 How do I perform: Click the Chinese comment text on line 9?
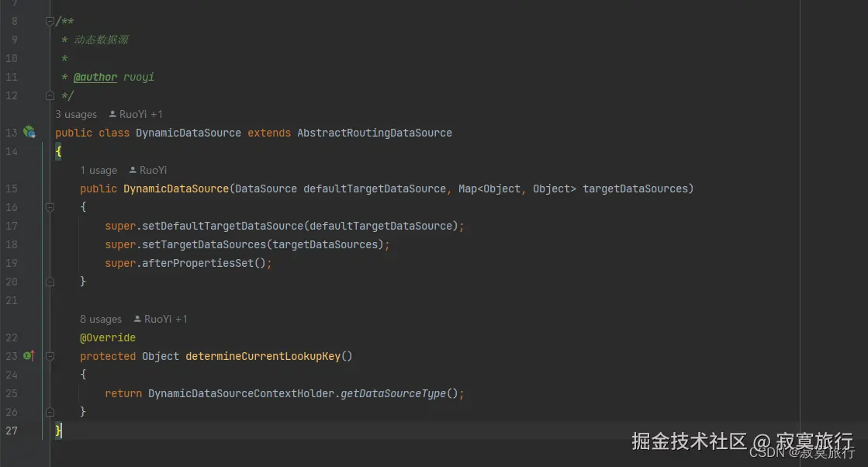tap(101, 40)
